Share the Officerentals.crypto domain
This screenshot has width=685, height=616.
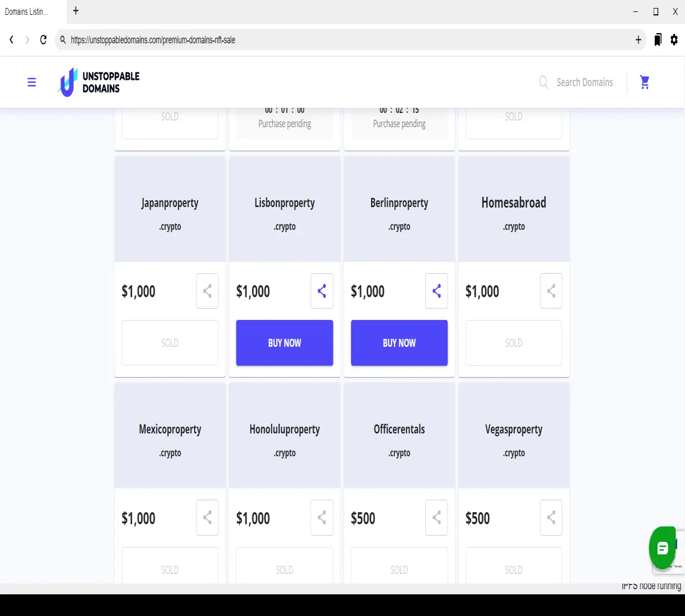(x=437, y=517)
